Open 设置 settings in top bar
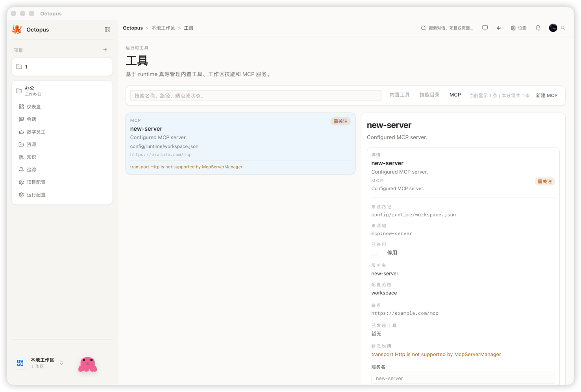Image resolution: width=581 pixels, height=392 pixels. pos(518,28)
